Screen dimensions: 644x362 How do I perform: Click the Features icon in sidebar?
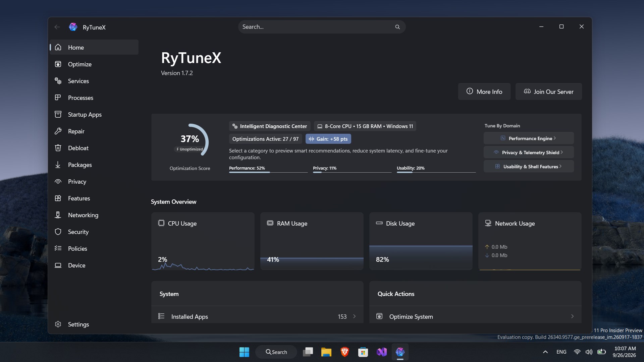pyautogui.click(x=58, y=198)
